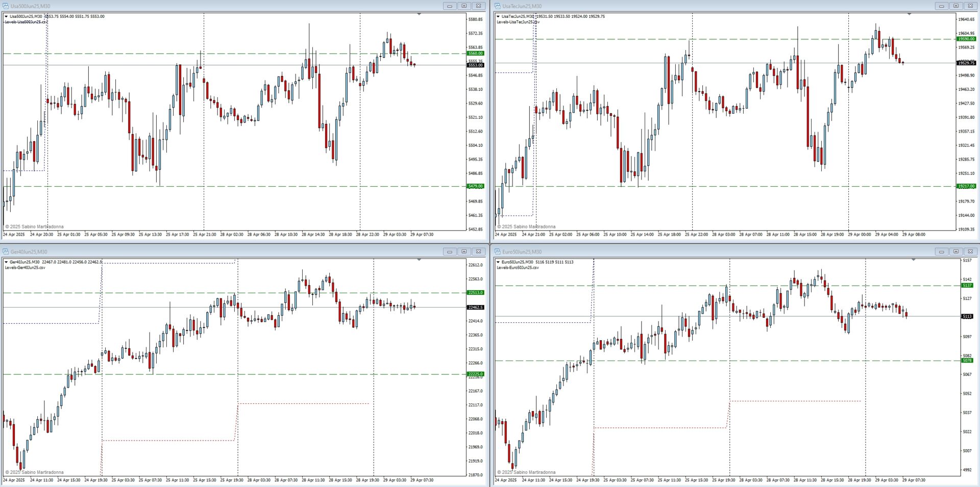The height and width of the screenshot is (487, 980).
Task: Click the chart icon in the Ger40Jun25,M30 title bar
Action: click(6, 251)
